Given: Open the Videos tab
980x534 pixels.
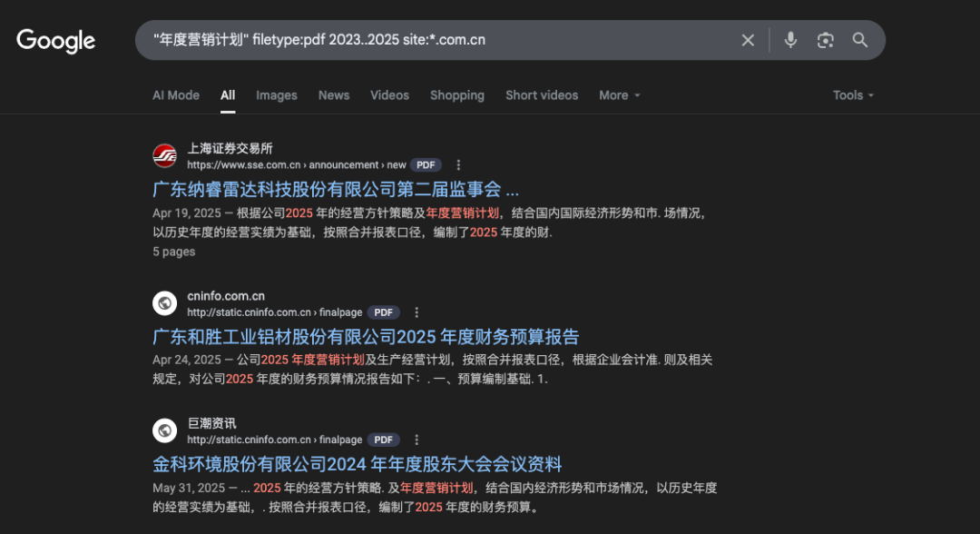Looking at the screenshot, I should [389, 95].
